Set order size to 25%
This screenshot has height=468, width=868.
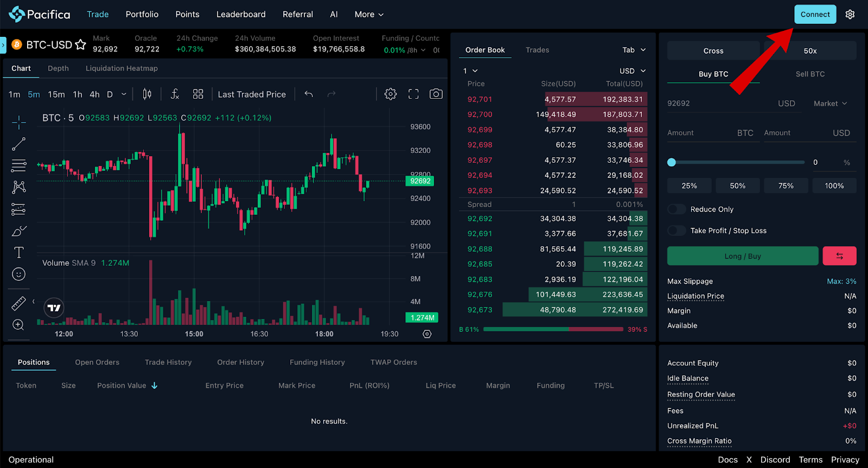[x=690, y=185]
